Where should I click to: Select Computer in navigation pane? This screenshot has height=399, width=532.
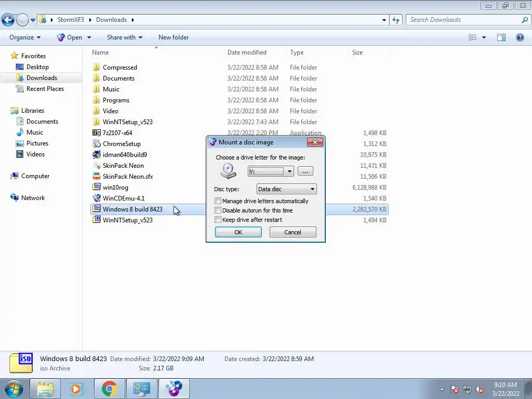click(35, 176)
